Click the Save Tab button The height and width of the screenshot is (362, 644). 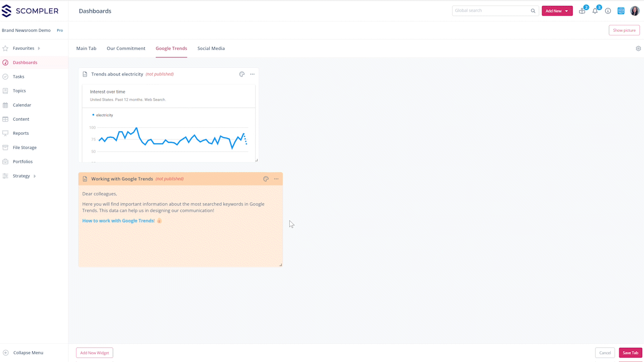[x=630, y=353]
